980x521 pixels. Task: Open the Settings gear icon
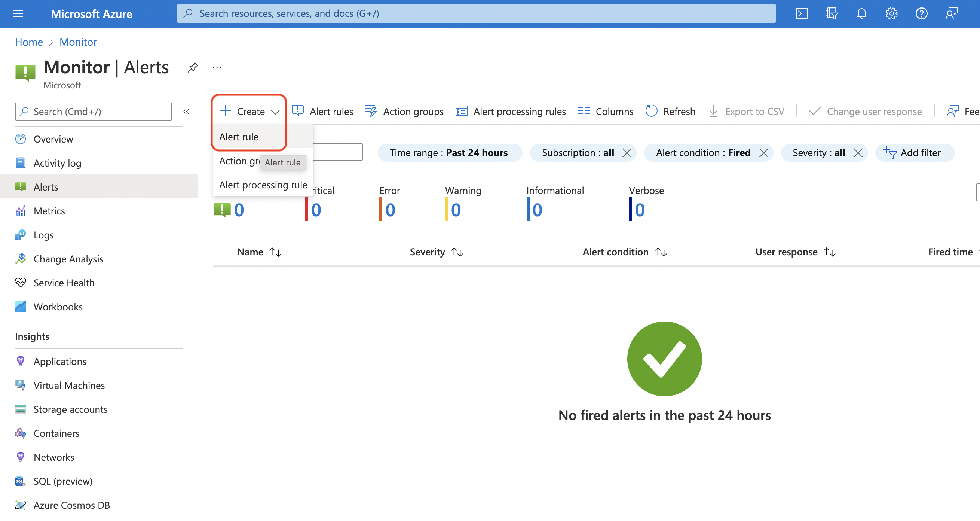pos(891,14)
